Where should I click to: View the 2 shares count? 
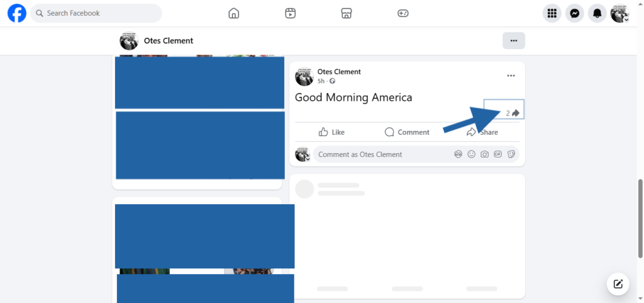click(x=512, y=113)
